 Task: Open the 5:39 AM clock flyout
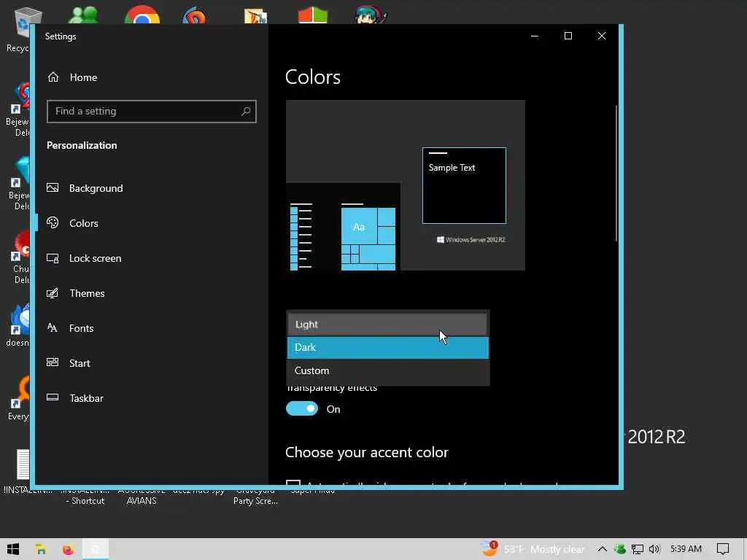(x=686, y=549)
